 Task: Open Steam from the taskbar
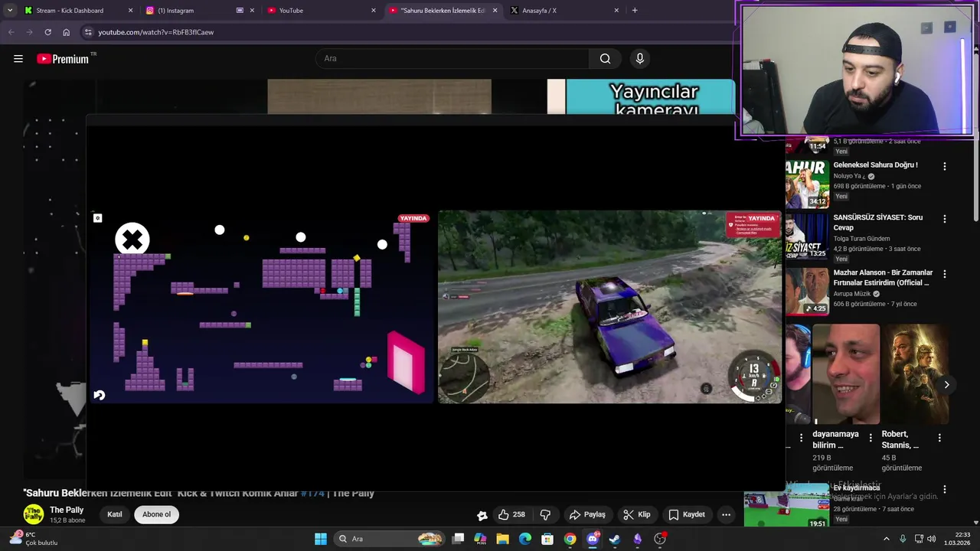point(615,539)
